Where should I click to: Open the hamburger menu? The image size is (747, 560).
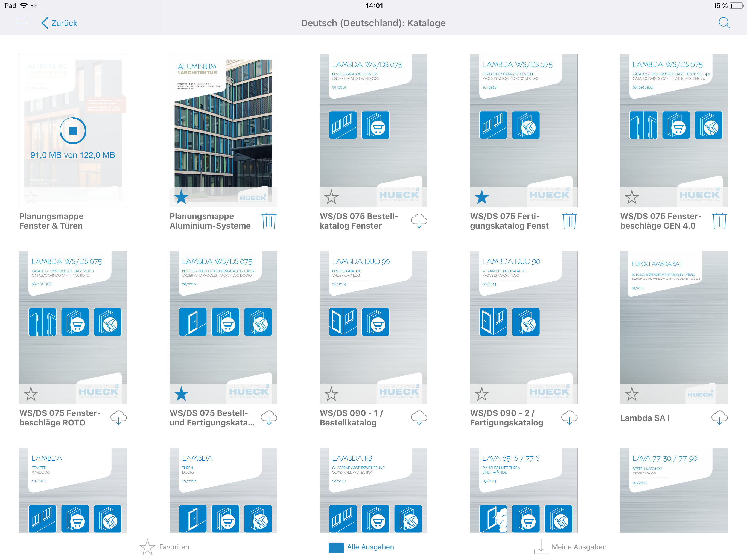click(x=22, y=23)
